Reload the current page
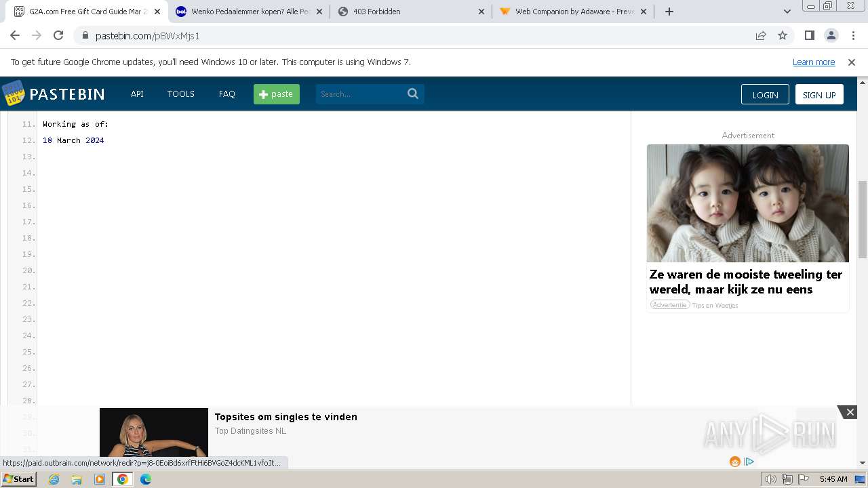The width and height of the screenshot is (868, 488). tap(58, 35)
